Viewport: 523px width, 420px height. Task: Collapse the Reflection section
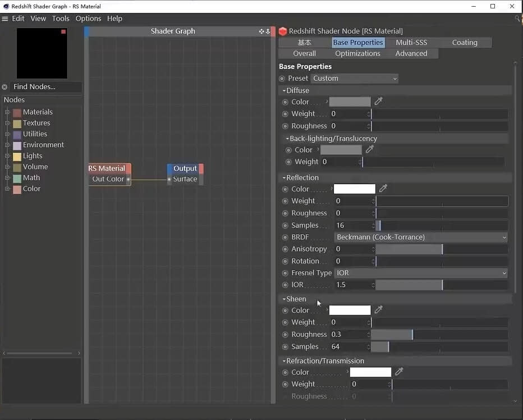click(x=284, y=177)
